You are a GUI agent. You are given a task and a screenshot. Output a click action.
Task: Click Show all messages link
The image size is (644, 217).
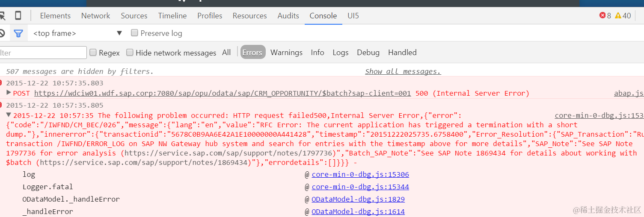click(x=403, y=71)
